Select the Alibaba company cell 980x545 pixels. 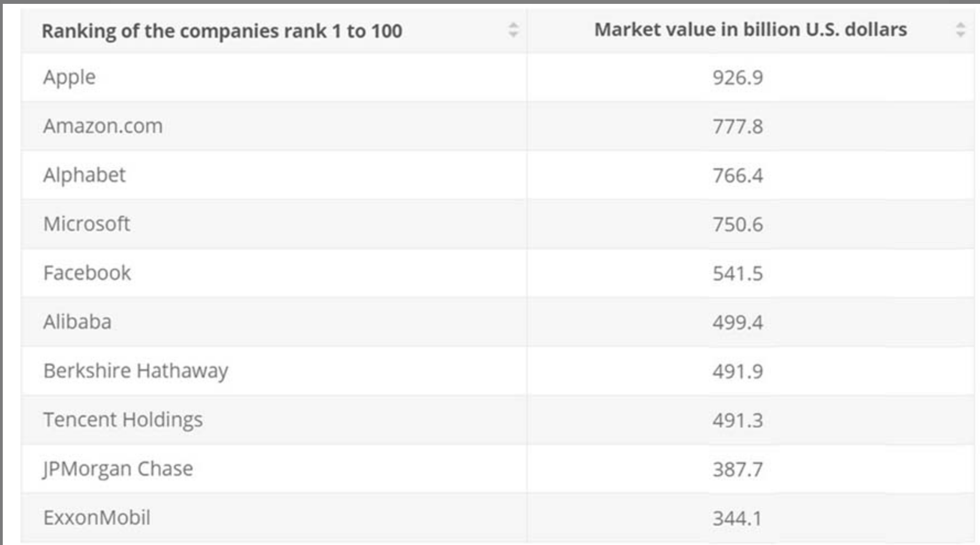(x=77, y=322)
